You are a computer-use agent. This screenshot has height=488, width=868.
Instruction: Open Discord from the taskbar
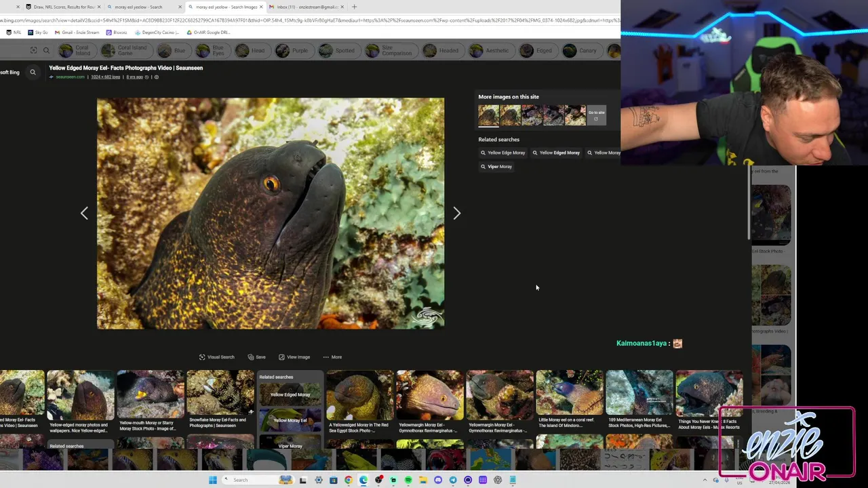tap(438, 480)
